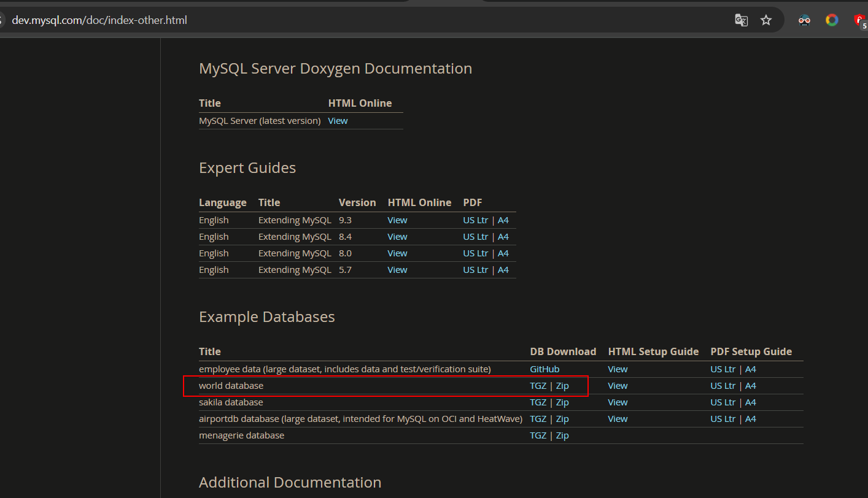
Task: Click the 'Version' column header in Expert Guides
Action: (357, 202)
